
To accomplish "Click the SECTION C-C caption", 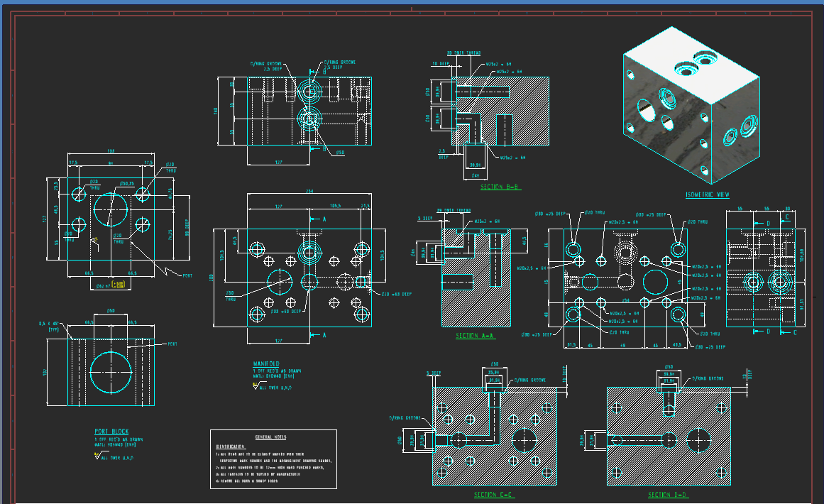I will click(494, 495).
